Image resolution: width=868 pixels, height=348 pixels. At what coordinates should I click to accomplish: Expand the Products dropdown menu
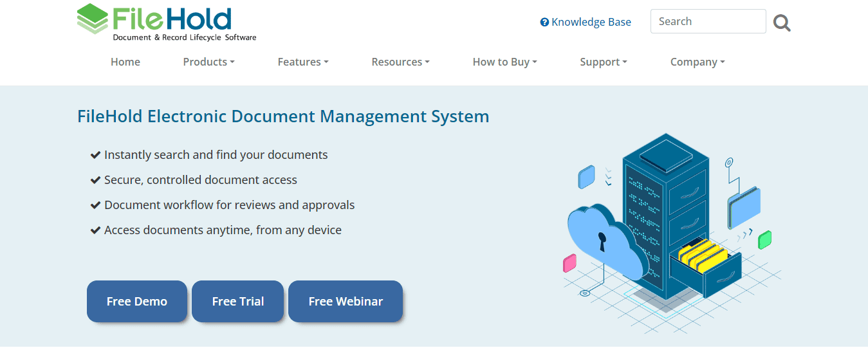(208, 62)
